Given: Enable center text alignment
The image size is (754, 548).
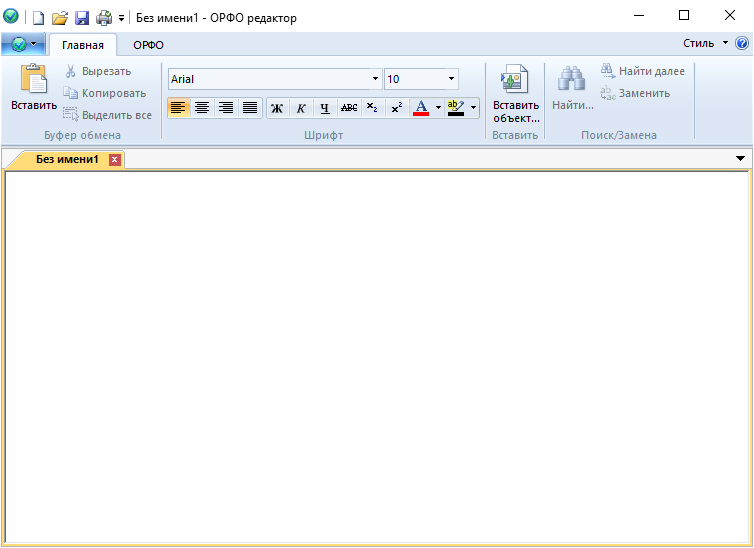Looking at the screenshot, I should [202, 108].
